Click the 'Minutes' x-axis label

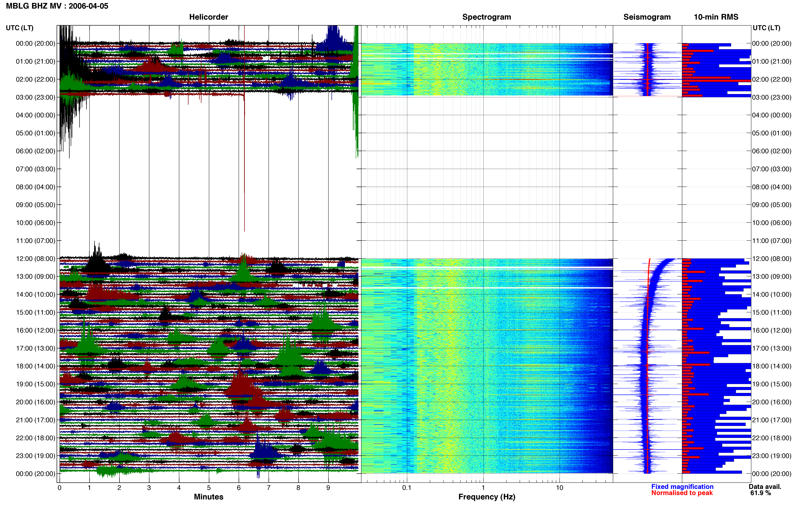[x=209, y=497]
